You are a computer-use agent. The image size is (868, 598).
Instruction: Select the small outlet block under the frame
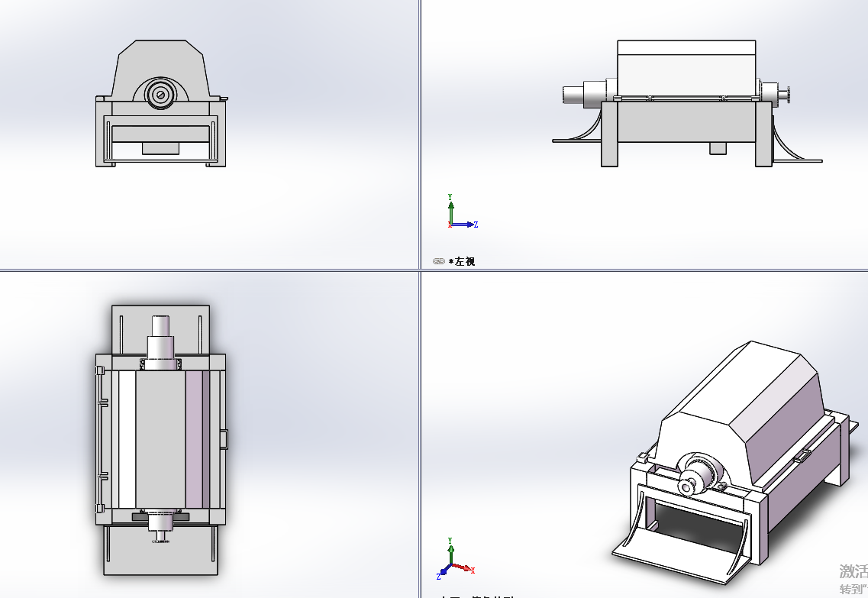[x=718, y=148]
